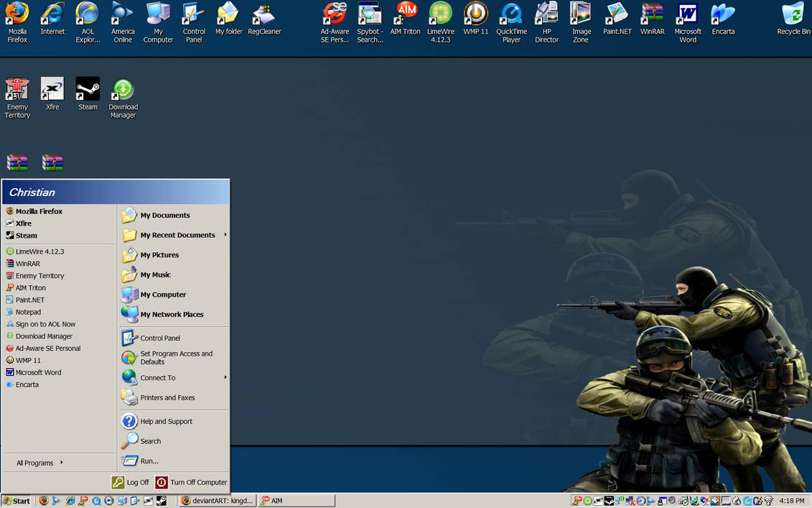Select Set Program Access and Defaults

coord(174,358)
